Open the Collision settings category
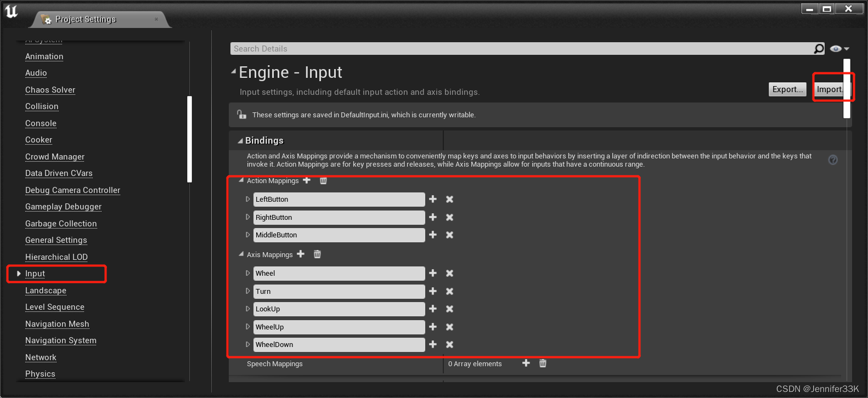 pyautogui.click(x=42, y=106)
